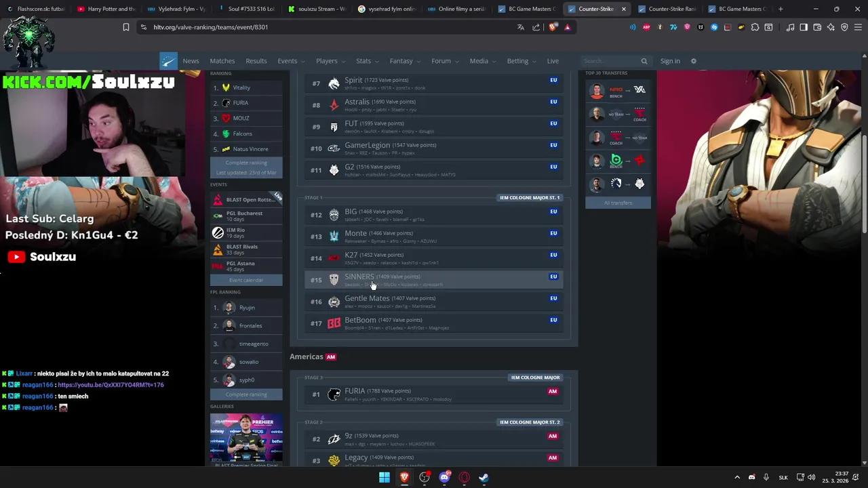868x488 pixels.
Task: Click the Astralis team logo
Action: (334, 105)
